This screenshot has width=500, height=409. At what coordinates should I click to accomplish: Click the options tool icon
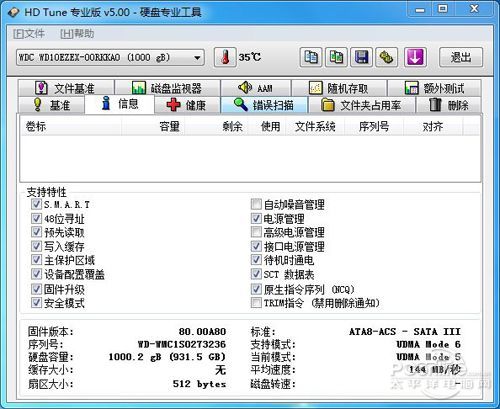point(387,57)
